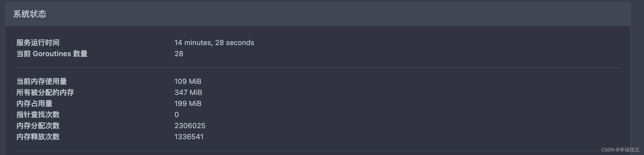The image size is (644, 155).
Task: Click the divider below Goroutines row
Action: (318, 68)
